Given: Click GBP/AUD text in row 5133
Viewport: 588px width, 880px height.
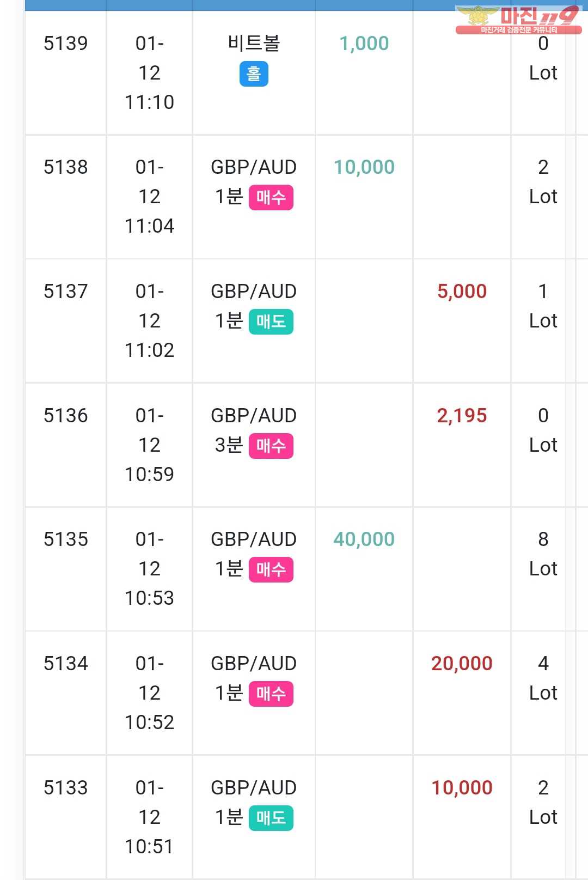Looking at the screenshot, I should point(254,788).
